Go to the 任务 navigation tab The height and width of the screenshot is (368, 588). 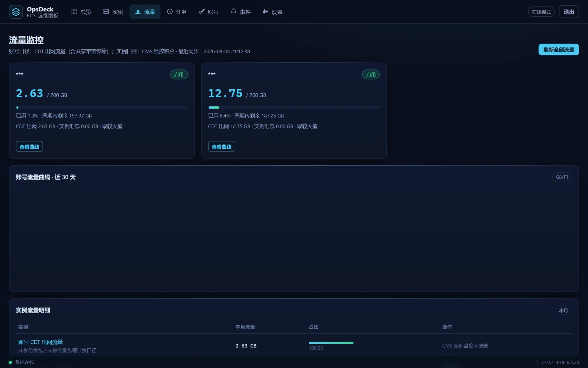point(177,12)
